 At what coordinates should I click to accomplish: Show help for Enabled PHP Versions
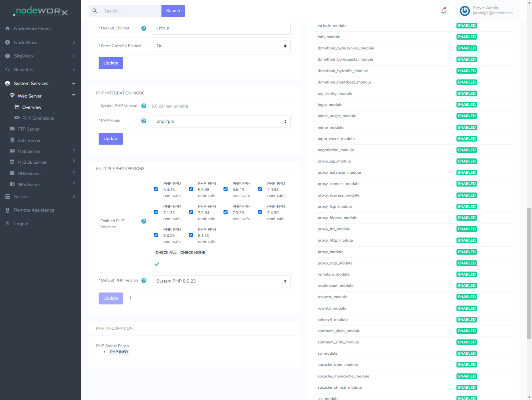coord(144,221)
